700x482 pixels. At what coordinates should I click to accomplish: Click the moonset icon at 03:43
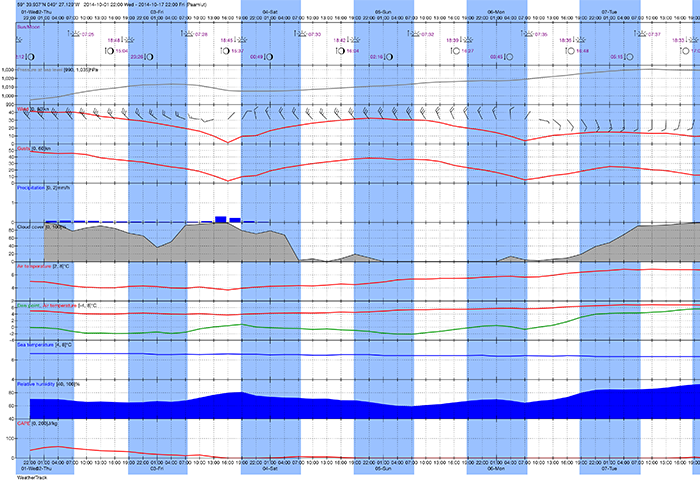tap(508, 57)
